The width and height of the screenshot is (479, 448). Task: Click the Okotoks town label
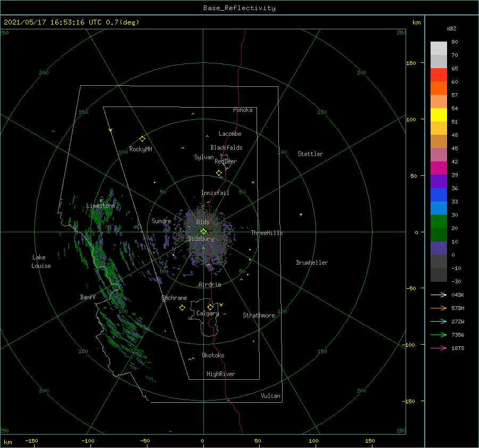coord(213,355)
